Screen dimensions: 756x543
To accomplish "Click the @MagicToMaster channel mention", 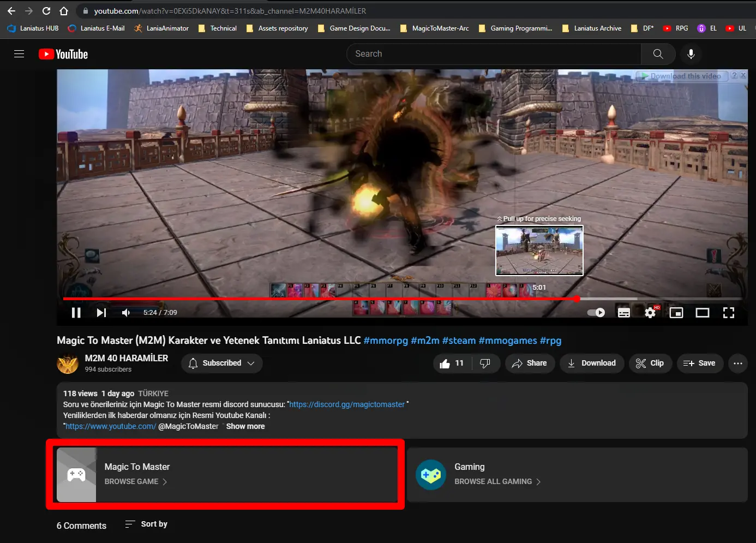I will (x=188, y=426).
